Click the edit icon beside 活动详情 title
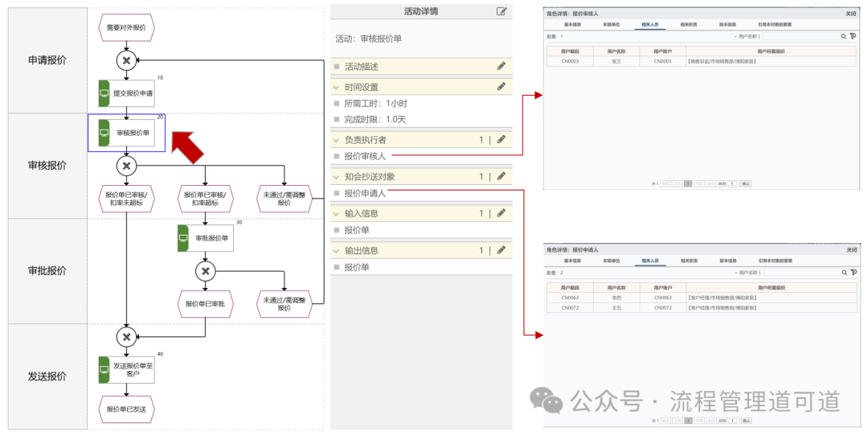The height and width of the screenshot is (436, 868). [502, 11]
